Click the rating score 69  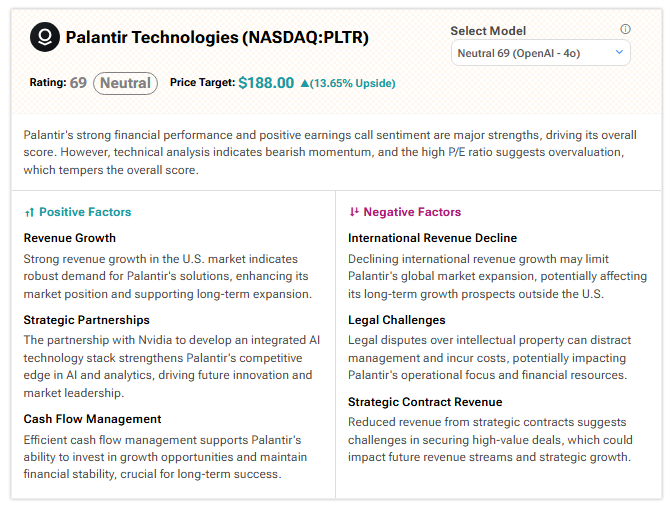(x=78, y=83)
